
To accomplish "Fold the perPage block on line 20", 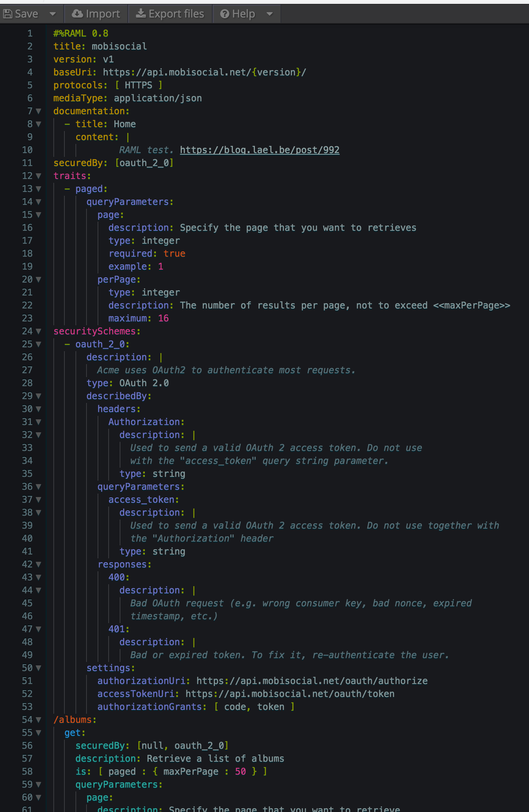I will 38,280.
